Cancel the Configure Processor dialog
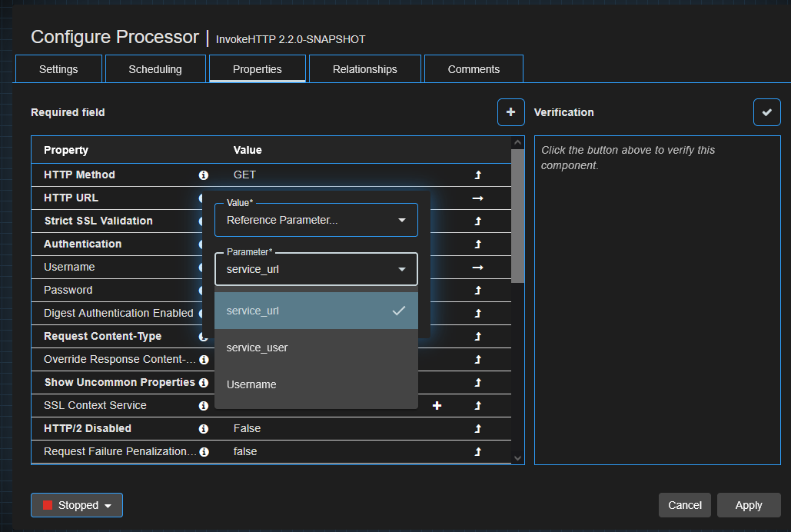The height and width of the screenshot is (532, 791). click(684, 505)
